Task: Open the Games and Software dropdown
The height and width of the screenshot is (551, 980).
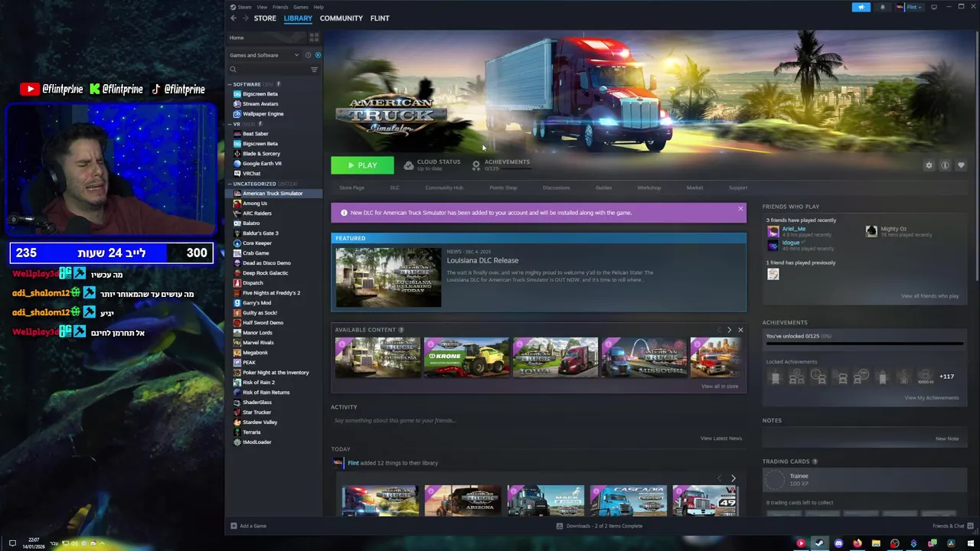Action: tap(264, 55)
